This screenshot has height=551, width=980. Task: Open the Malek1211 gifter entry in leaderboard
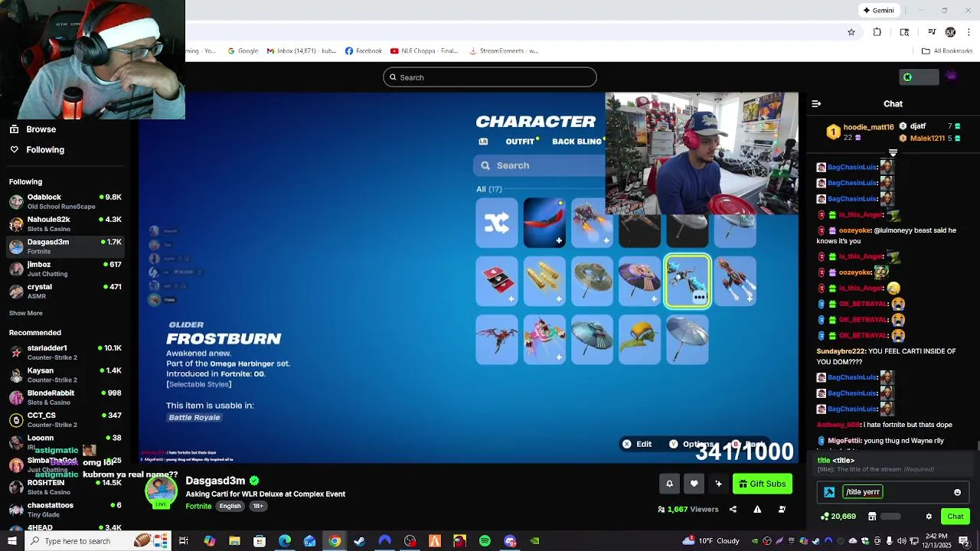pyautogui.click(x=930, y=139)
